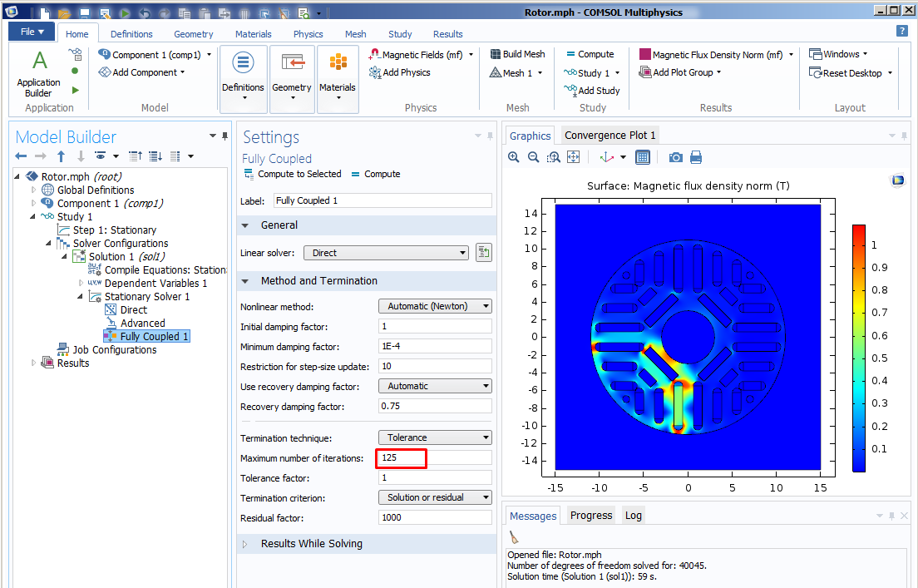Switch to the Physics ribbon tab
The height and width of the screenshot is (588, 918).
308,34
